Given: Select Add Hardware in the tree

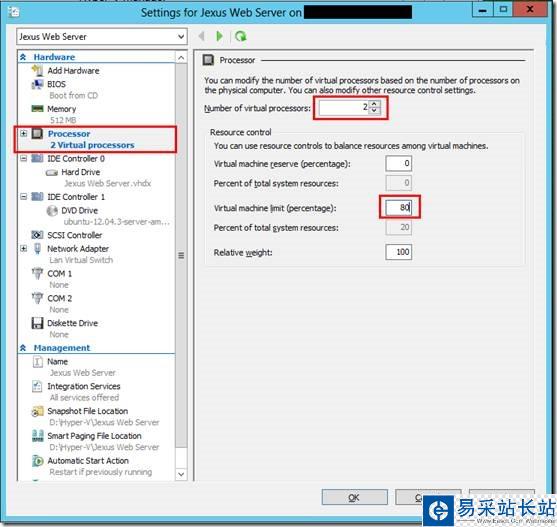Looking at the screenshot, I should [74, 70].
